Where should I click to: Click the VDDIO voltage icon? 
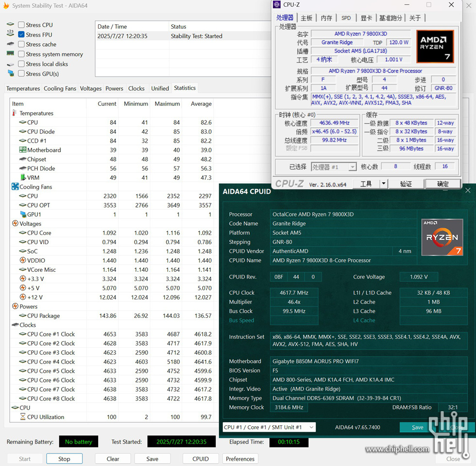(x=22, y=260)
